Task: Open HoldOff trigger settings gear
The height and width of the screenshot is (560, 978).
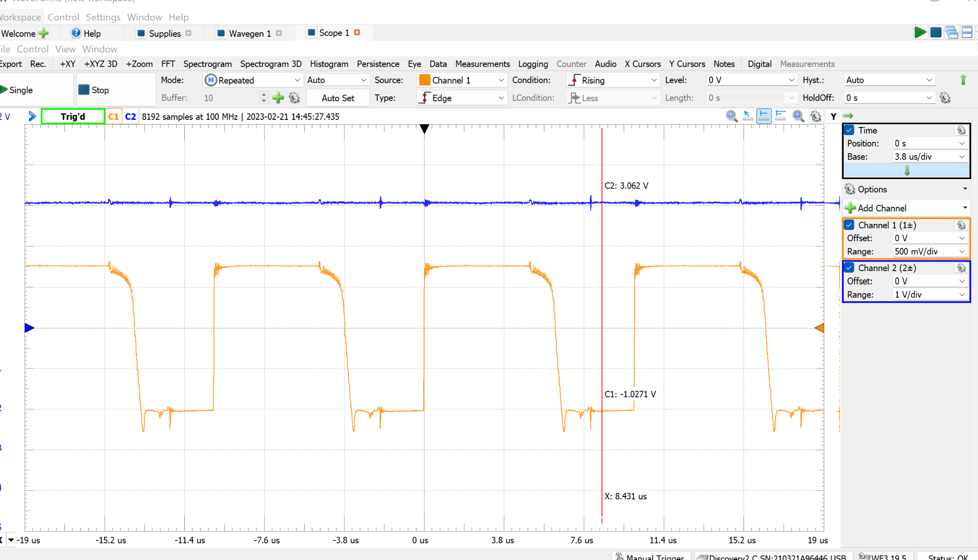Action: 945,98
